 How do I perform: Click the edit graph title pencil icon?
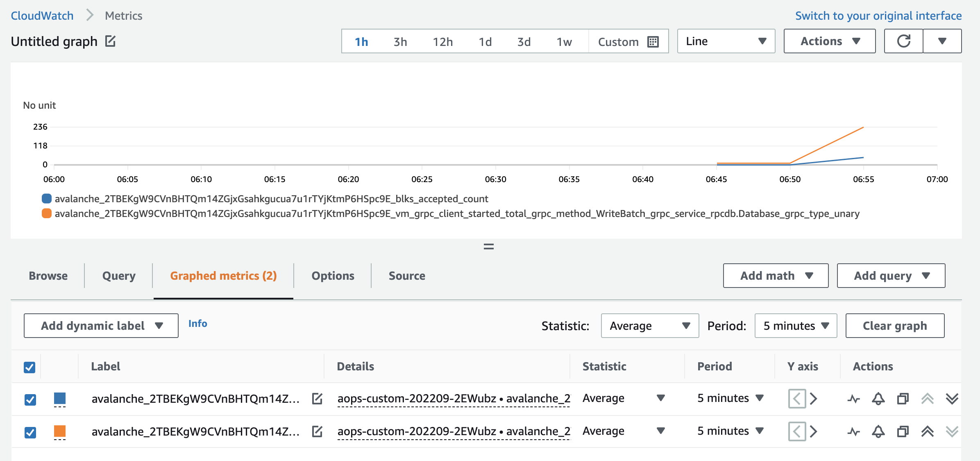pos(110,41)
